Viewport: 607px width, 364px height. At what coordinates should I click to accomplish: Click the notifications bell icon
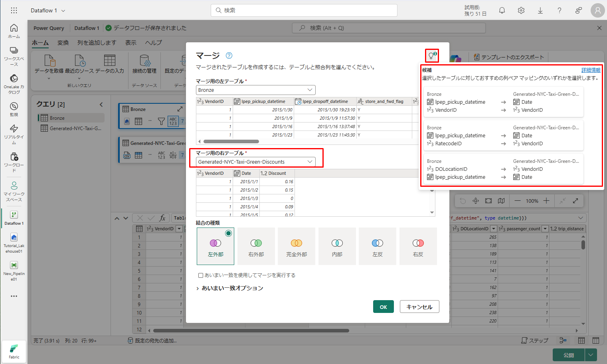(502, 10)
